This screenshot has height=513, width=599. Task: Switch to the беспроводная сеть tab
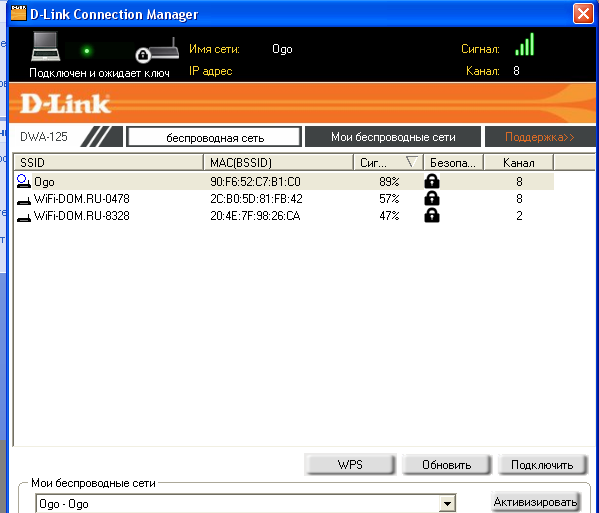click(214, 137)
